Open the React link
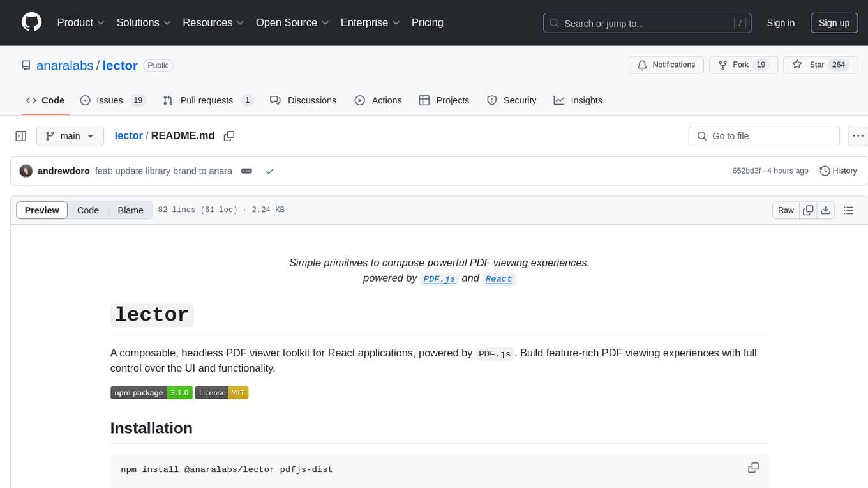The height and width of the screenshot is (488, 868). (498, 278)
